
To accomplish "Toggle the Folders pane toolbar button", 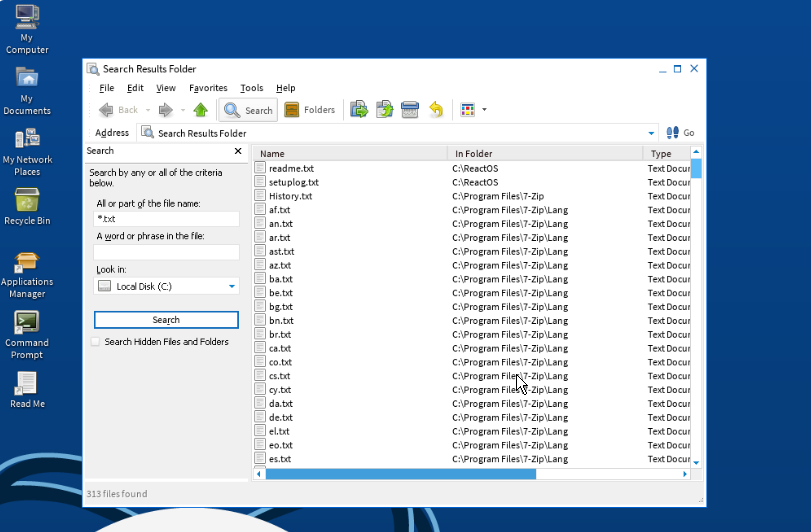I will pos(310,110).
